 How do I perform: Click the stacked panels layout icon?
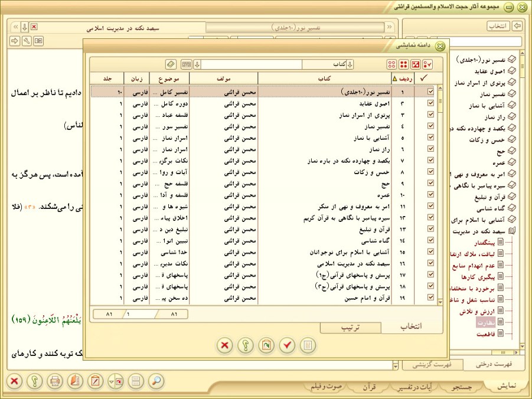136,381
